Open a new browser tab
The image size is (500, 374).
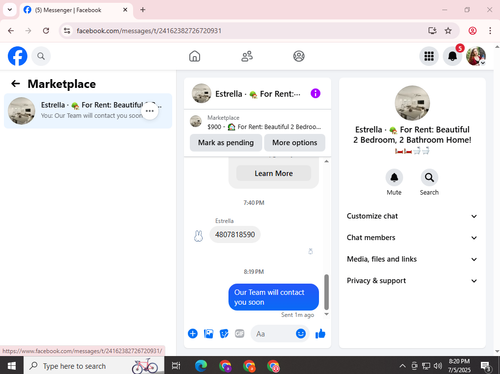point(143,10)
